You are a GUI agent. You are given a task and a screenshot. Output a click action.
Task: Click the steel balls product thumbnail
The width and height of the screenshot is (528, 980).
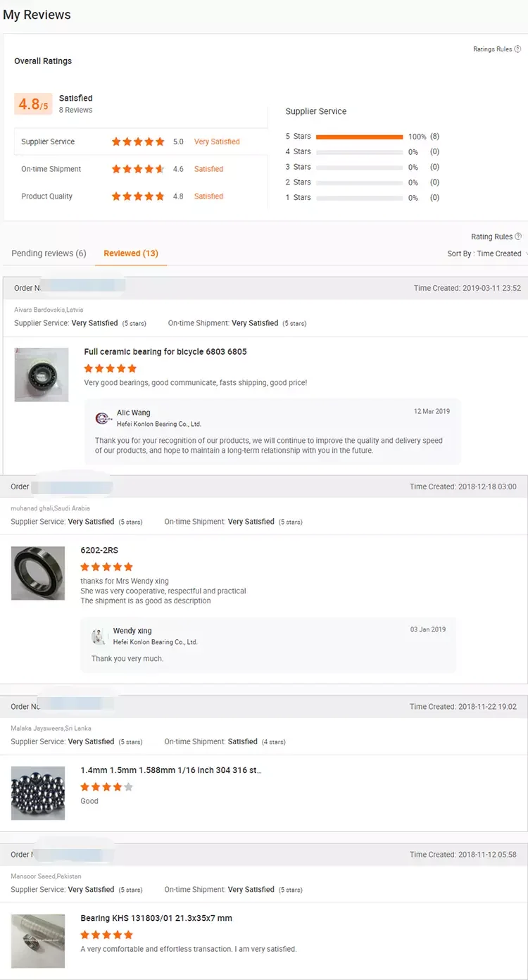click(x=38, y=793)
